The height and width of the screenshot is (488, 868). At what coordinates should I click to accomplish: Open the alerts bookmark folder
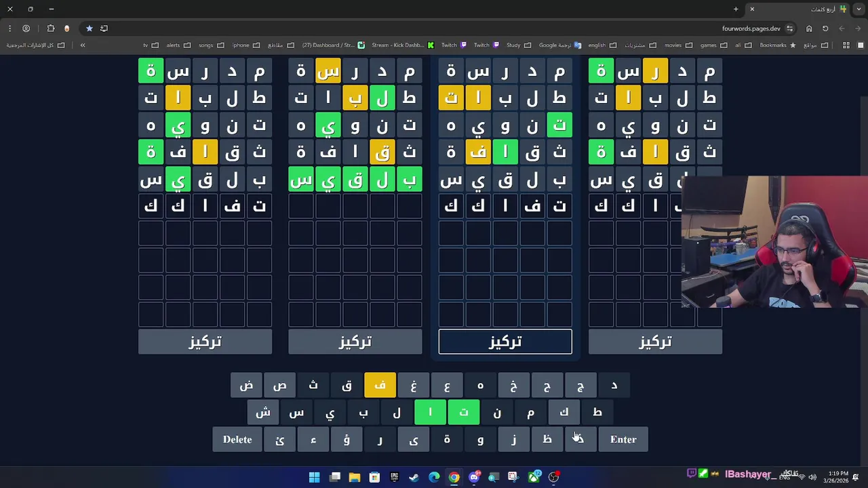pos(178,45)
